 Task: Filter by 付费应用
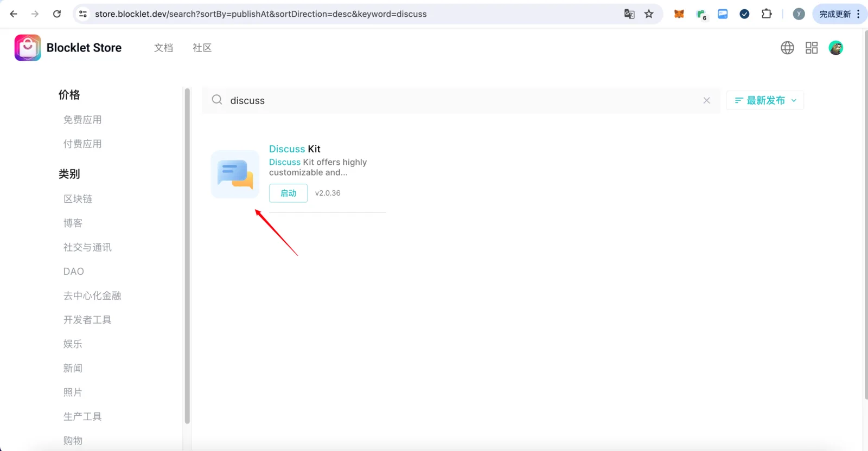point(82,144)
